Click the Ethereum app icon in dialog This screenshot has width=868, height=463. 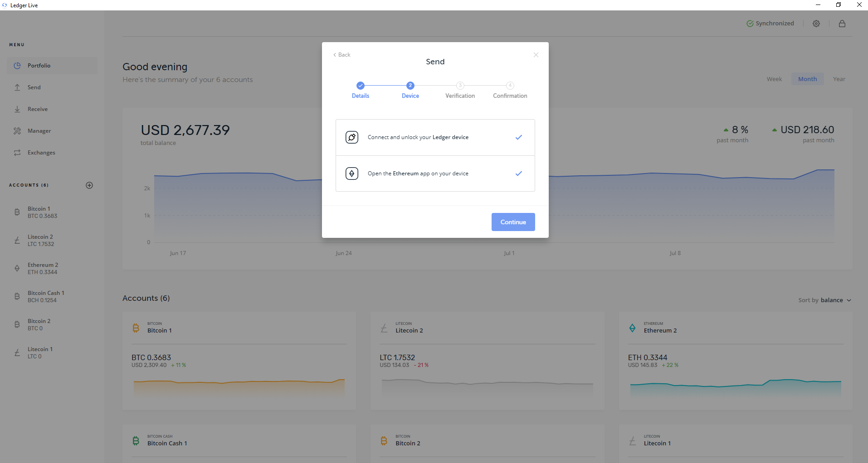tap(352, 174)
